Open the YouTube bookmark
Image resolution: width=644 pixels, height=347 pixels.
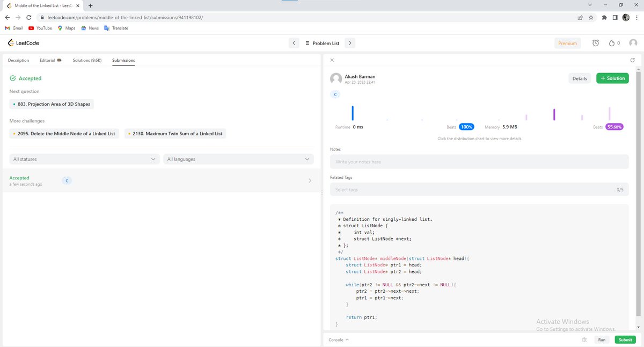coord(40,28)
